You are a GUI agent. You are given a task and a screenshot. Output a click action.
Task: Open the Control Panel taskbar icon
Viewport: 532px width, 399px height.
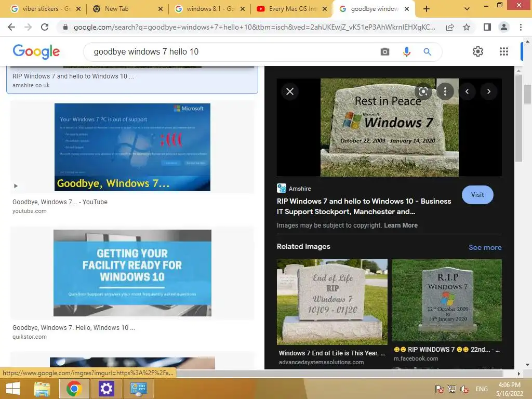[138, 389]
